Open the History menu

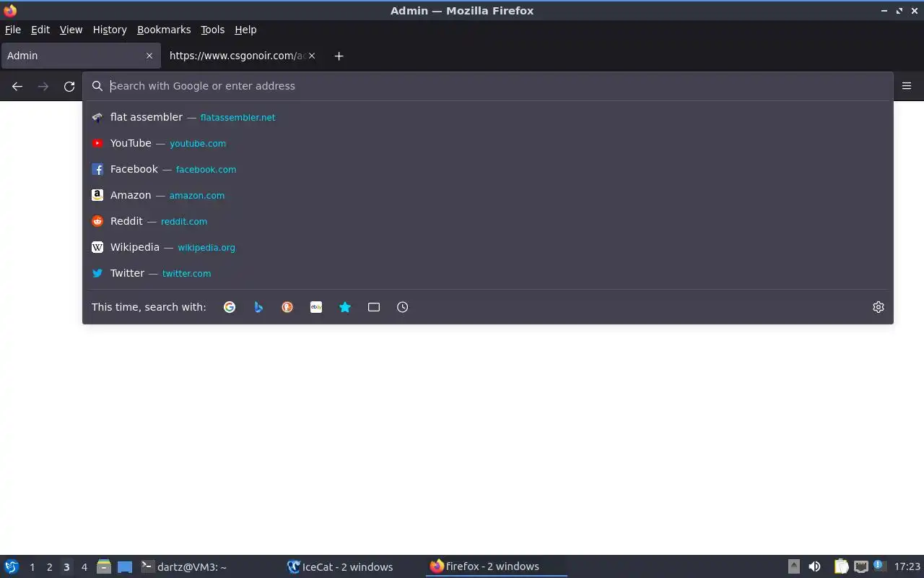point(110,30)
